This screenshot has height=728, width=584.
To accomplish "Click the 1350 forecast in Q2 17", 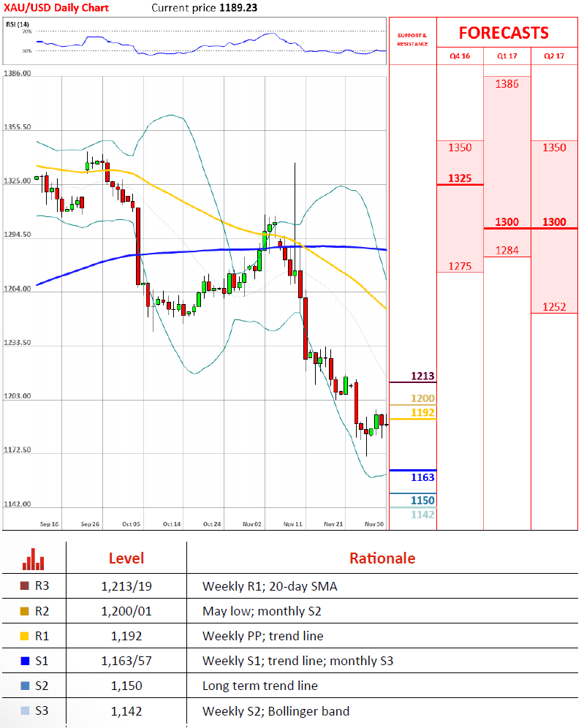I will click(554, 148).
